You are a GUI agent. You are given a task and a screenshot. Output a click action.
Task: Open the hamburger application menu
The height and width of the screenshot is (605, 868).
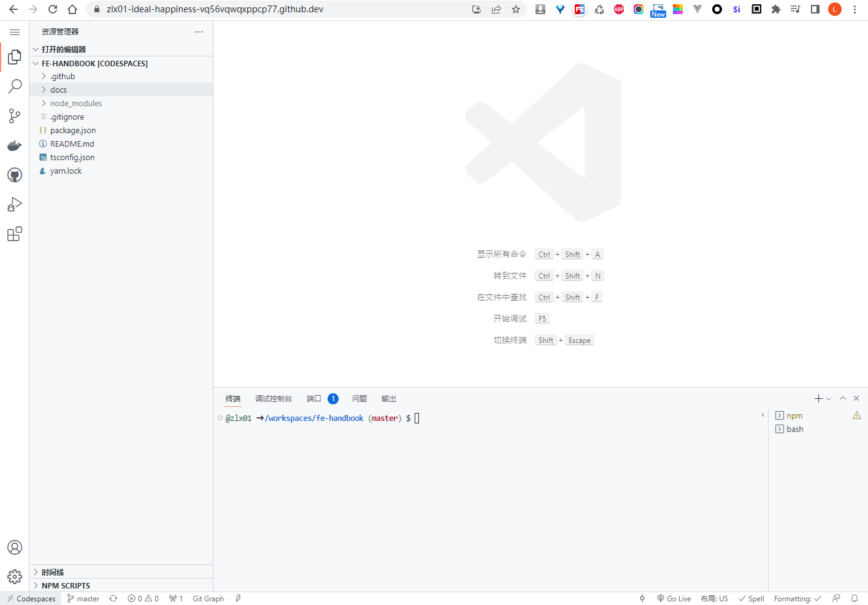pos(15,32)
